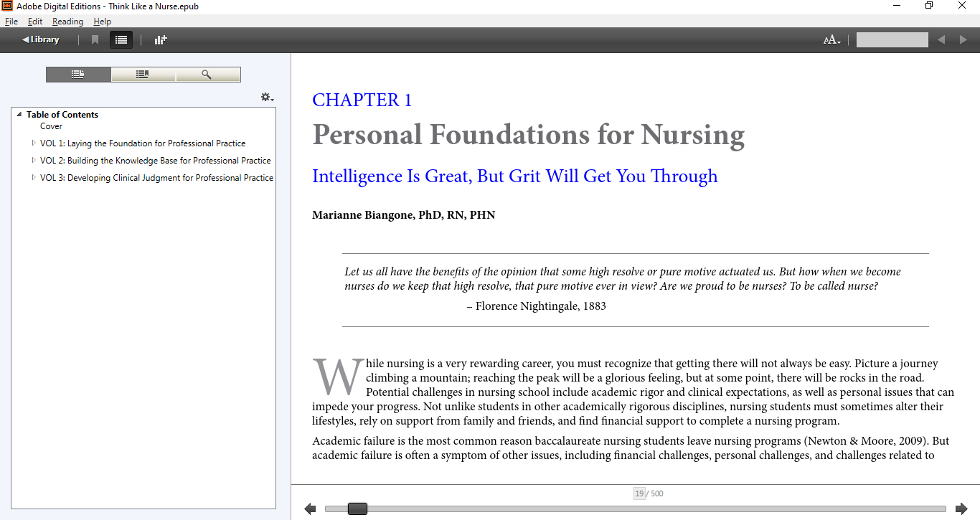Click the search field in the top toolbar
The image size is (980, 520).
point(892,40)
